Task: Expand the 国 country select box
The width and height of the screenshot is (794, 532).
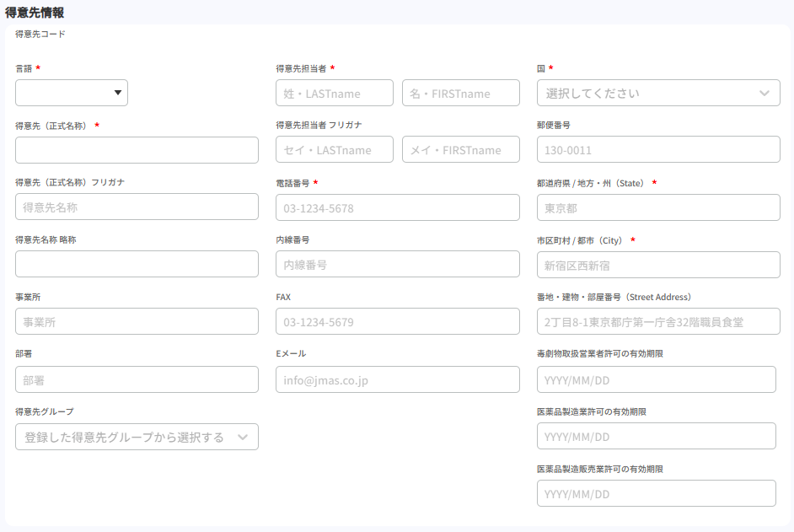Action: [657, 93]
